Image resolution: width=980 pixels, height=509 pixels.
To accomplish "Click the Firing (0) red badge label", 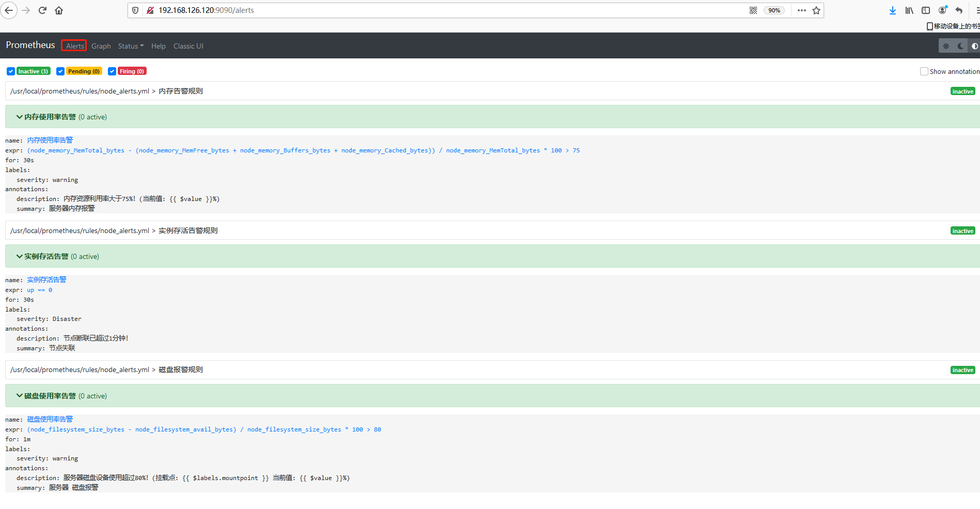I will click(x=132, y=71).
